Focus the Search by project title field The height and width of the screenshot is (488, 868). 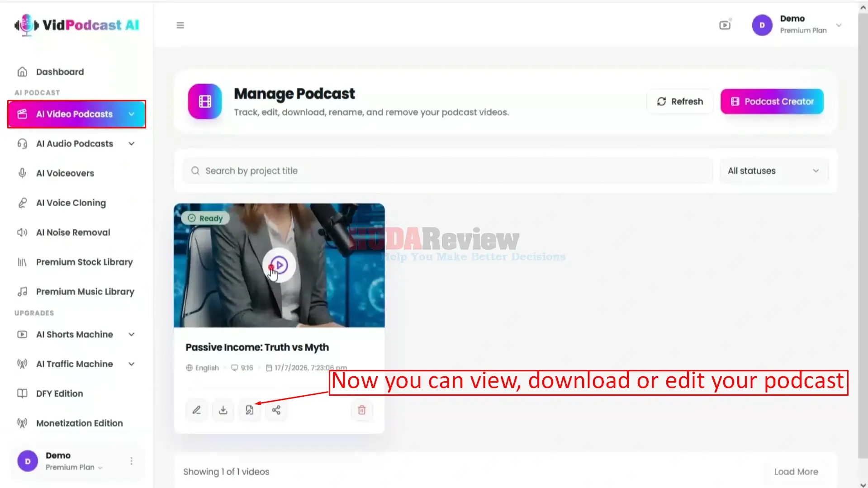pyautogui.click(x=448, y=171)
